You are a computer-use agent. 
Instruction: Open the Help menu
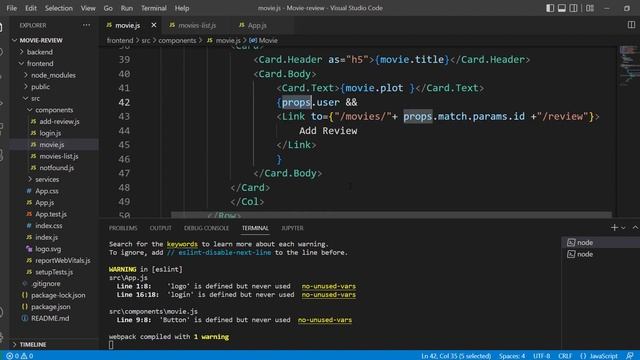[182, 8]
